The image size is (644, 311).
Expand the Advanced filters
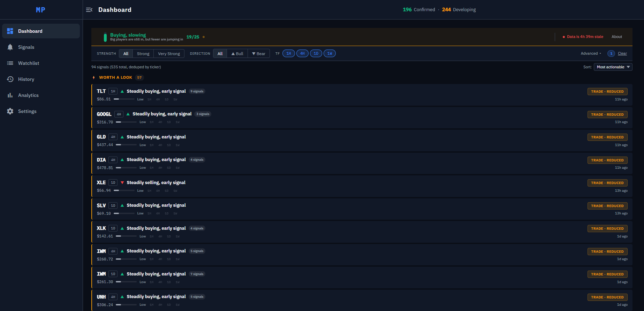(591, 54)
